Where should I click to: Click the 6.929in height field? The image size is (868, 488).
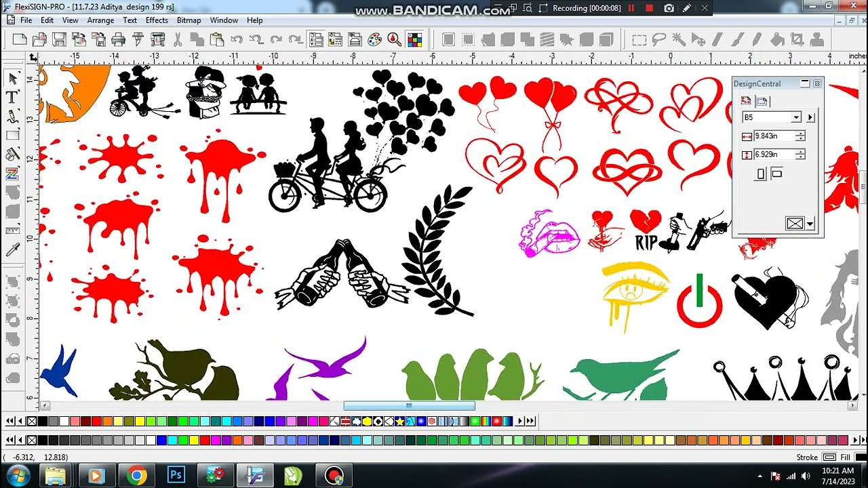tap(774, 155)
